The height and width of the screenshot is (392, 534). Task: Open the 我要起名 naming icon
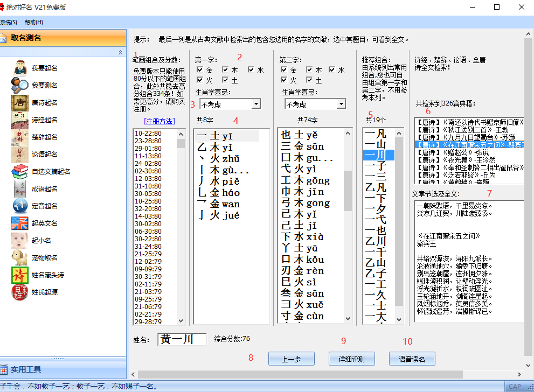click(20, 68)
